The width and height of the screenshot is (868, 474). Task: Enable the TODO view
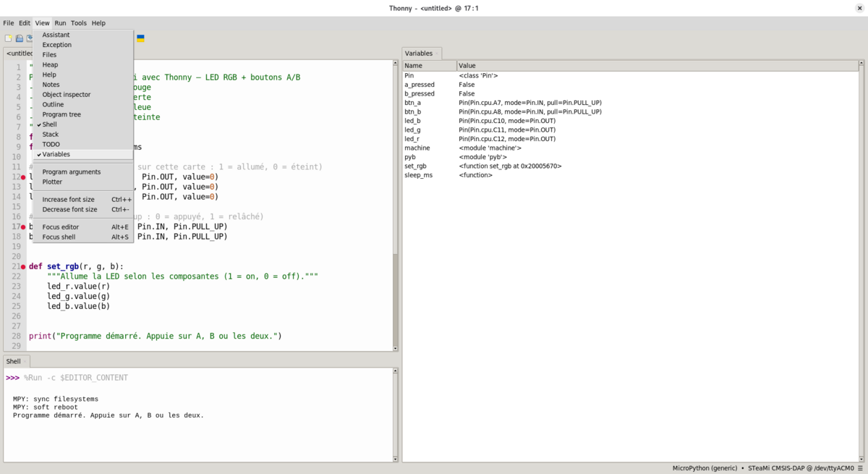(x=83, y=144)
